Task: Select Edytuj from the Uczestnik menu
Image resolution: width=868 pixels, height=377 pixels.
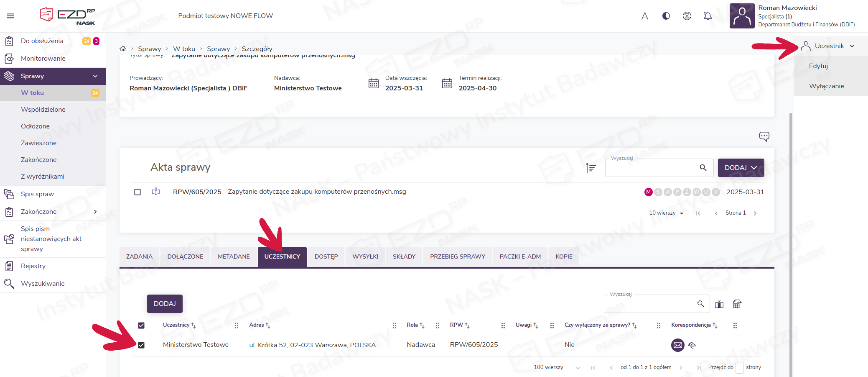Action: click(x=818, y=66)
